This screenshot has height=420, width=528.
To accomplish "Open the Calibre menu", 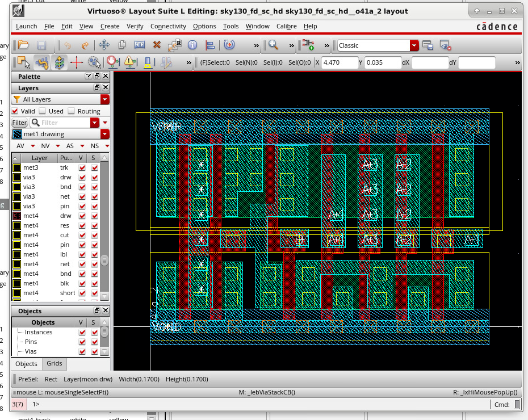I will 286,26.
